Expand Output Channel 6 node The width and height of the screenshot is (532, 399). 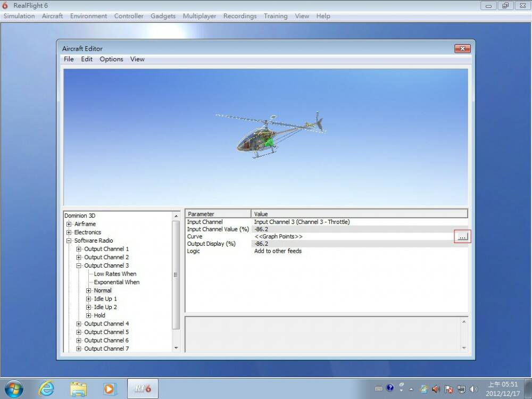pyautogui.click(x=79, y=340)
